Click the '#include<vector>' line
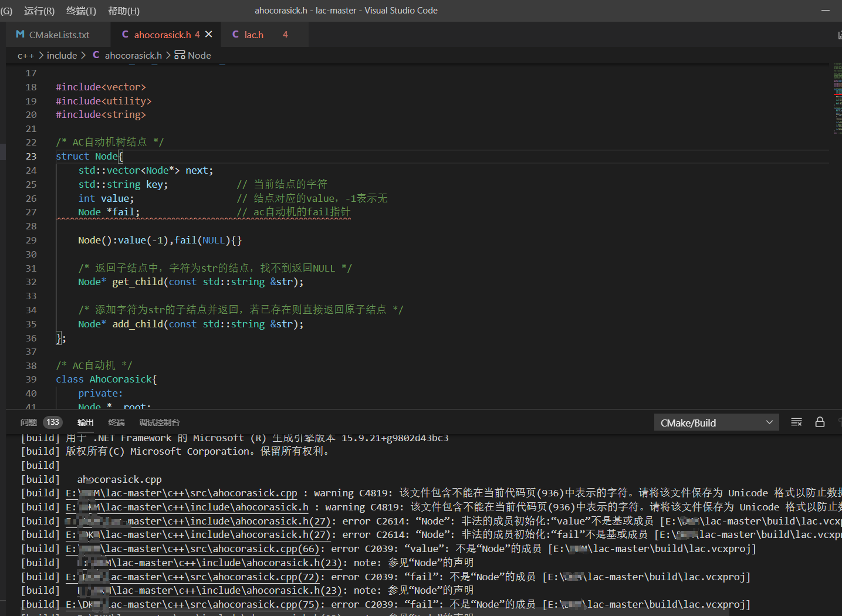The width and height of the screenshot is (842, 616). 101,87
